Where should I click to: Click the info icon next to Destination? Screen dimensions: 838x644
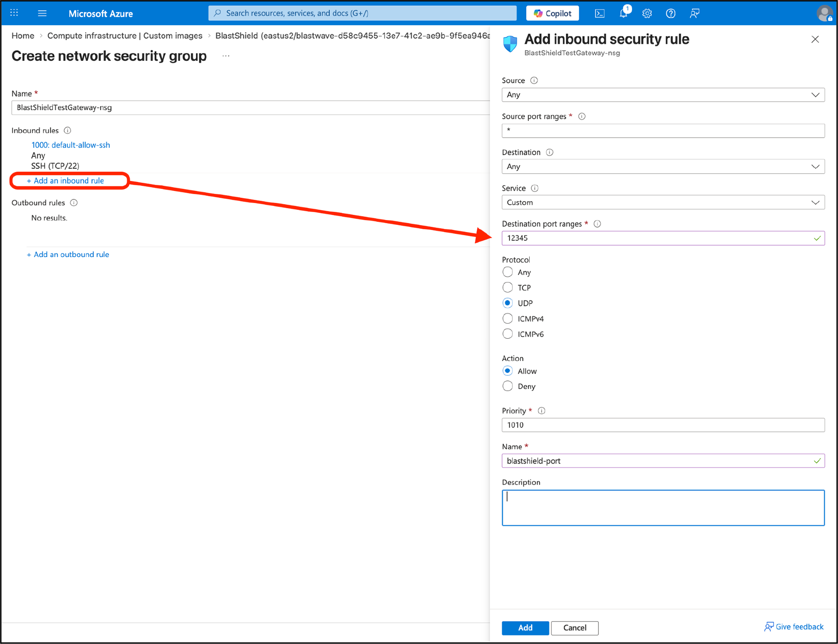(x=550, y=152)
